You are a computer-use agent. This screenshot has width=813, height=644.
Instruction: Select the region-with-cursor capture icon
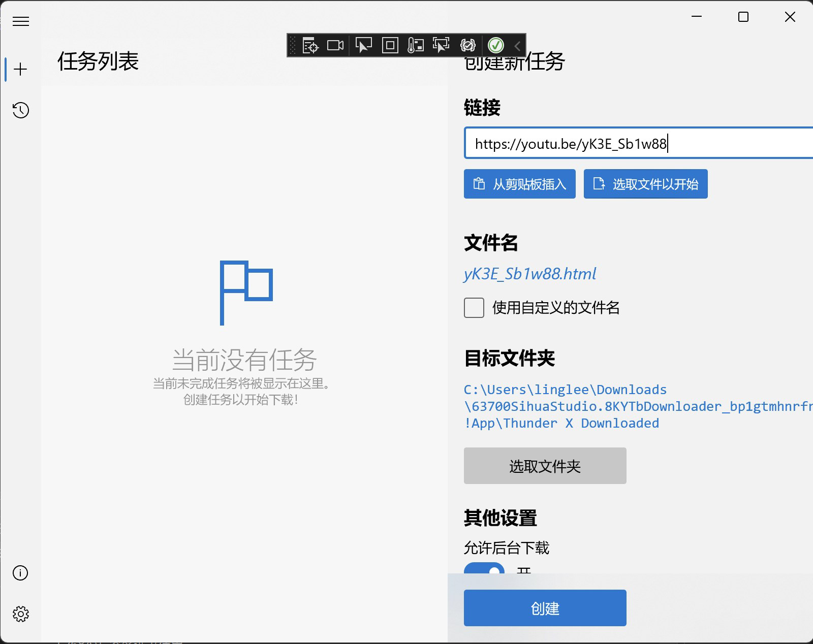(x=441, y=45)
